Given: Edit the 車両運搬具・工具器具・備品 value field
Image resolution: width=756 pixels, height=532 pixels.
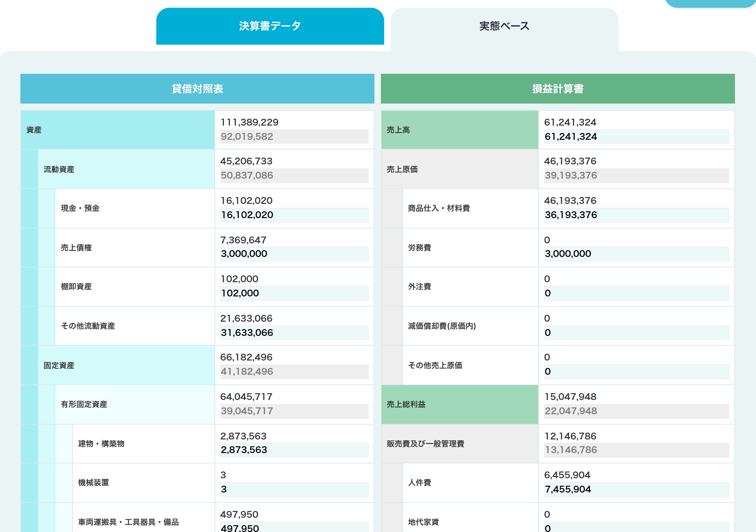Looking at the screenshot, I should pyautogui.click(x=294, y=527).
